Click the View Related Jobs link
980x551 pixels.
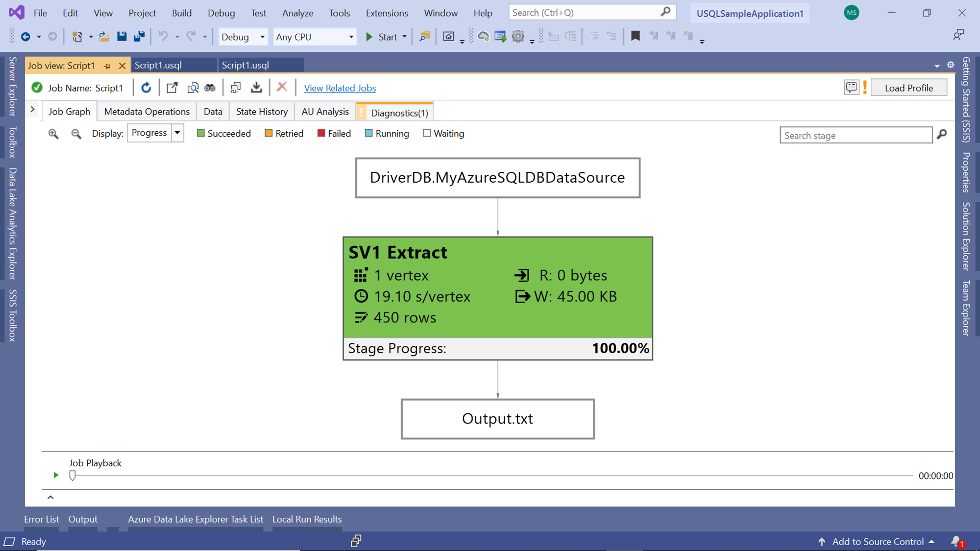[340, 88]
